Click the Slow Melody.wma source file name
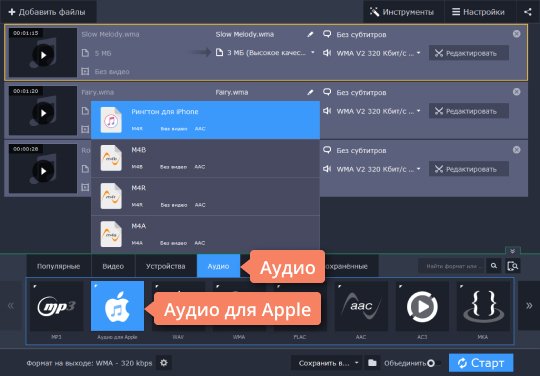540x376 pixels. click(x=110, y=34)
